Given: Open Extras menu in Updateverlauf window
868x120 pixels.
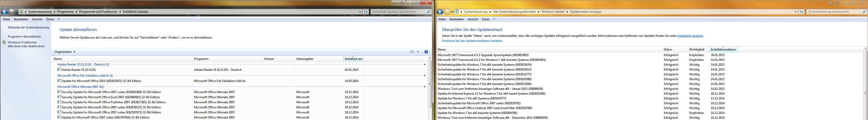Looking at the screenshot, I should click(486, 19).
